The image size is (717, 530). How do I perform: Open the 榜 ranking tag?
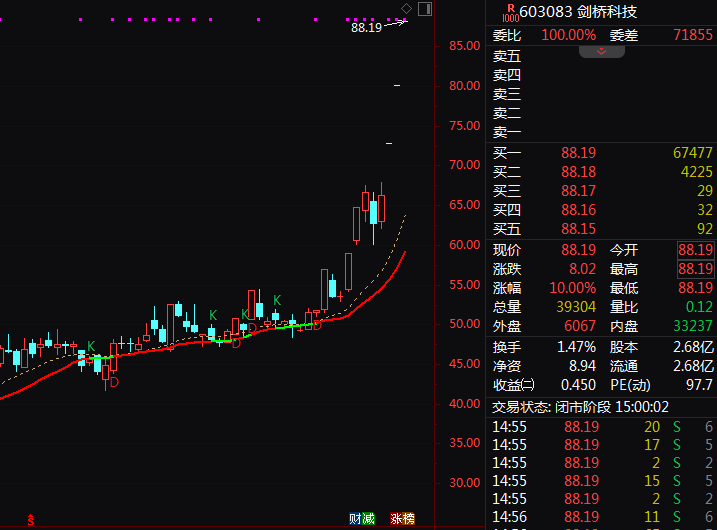[x=408, y=519]
